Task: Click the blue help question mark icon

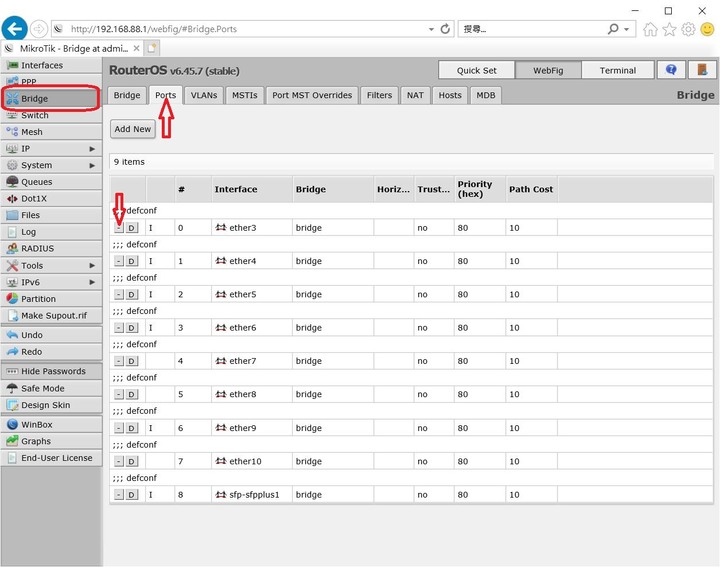Action: click(x=671, y=70)
